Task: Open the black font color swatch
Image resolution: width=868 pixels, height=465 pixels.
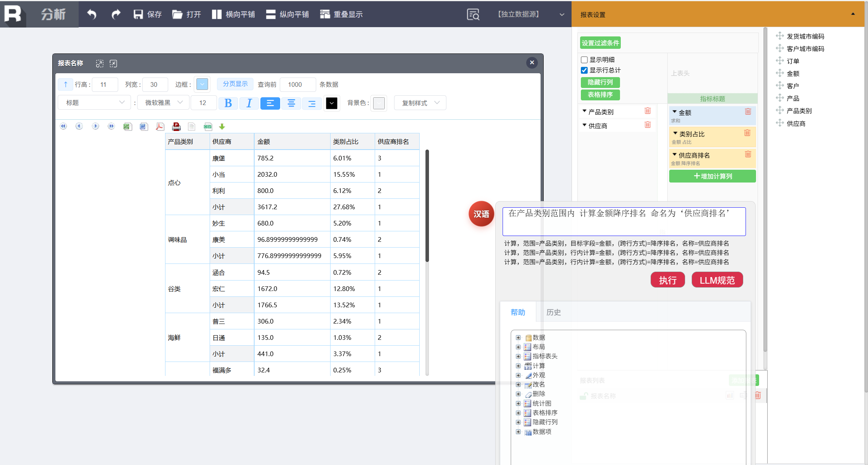Action: pos(331,103)
